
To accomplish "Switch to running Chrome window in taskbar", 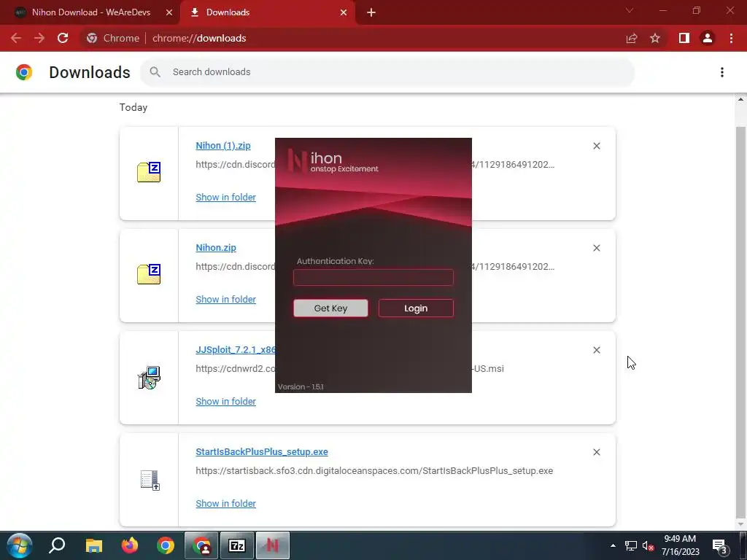I will (x=201, y=545).
